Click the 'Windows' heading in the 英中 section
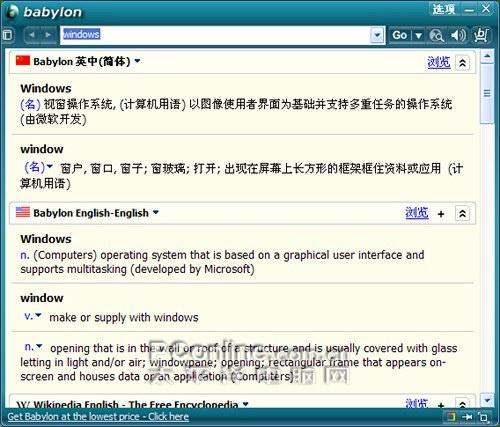 (46, 89)
